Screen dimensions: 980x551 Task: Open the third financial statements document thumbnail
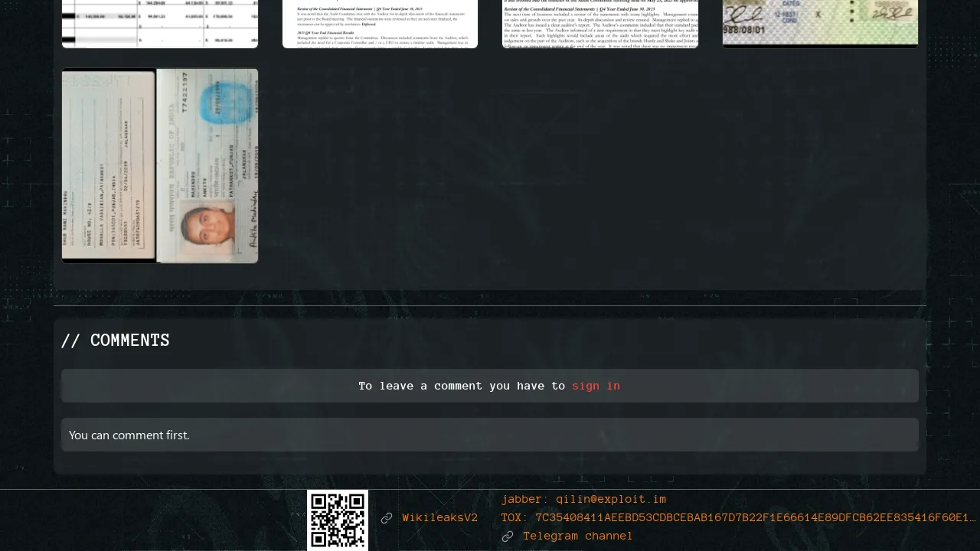point(600,24)
